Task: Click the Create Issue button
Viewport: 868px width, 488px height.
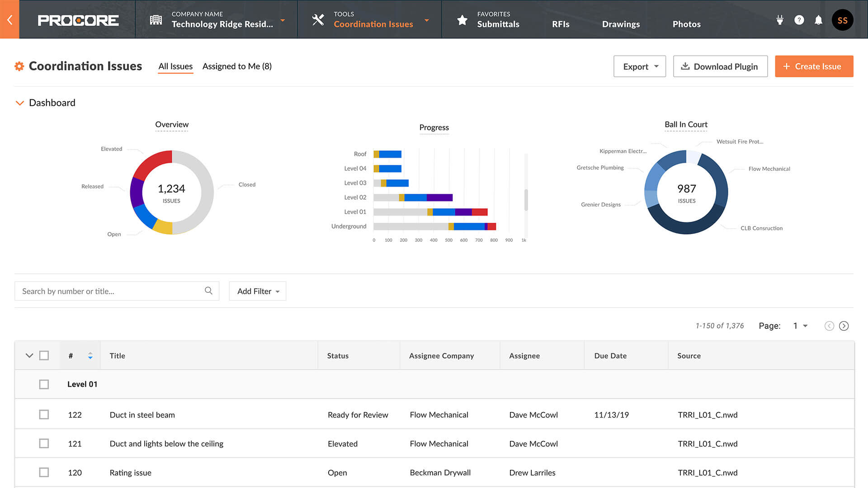Action: [814, 66]
